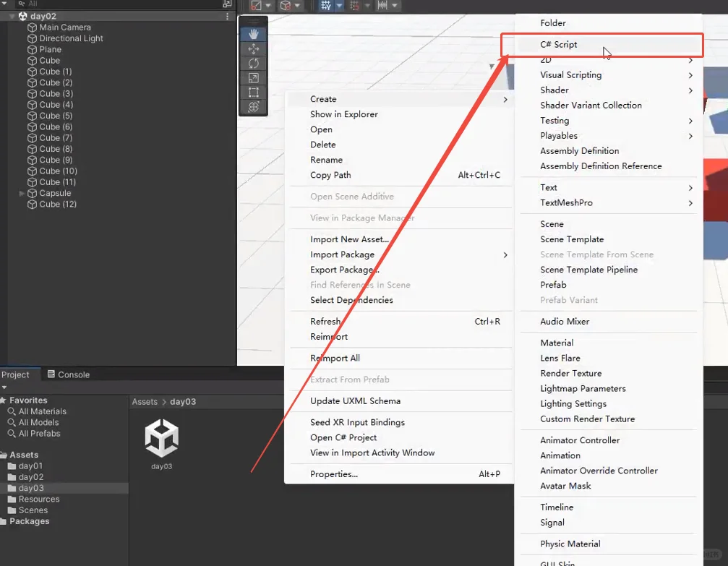The height and width of the screenshot is (566, 728).
Task: Switch to the Console tab
Action: pos(68,374)
